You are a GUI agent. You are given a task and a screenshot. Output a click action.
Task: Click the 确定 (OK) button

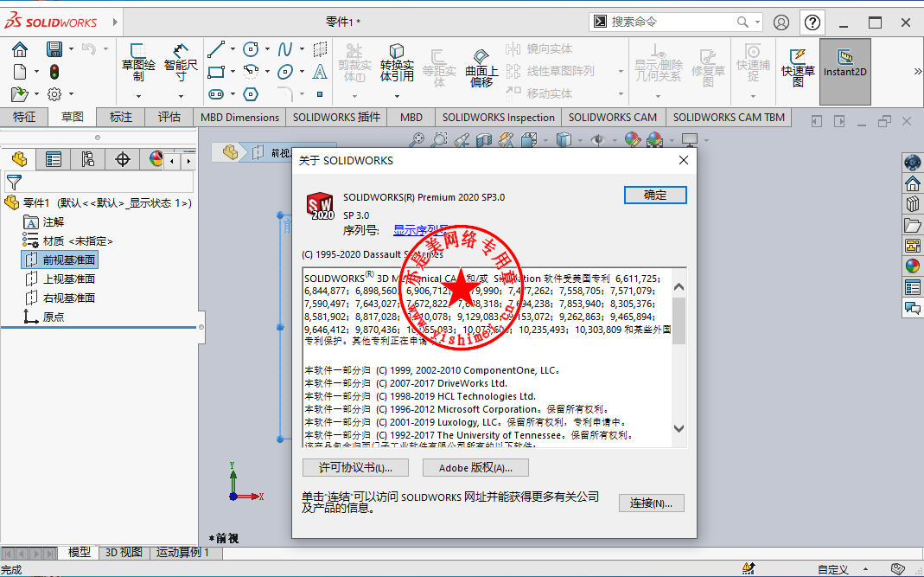(x=655, y=196)
